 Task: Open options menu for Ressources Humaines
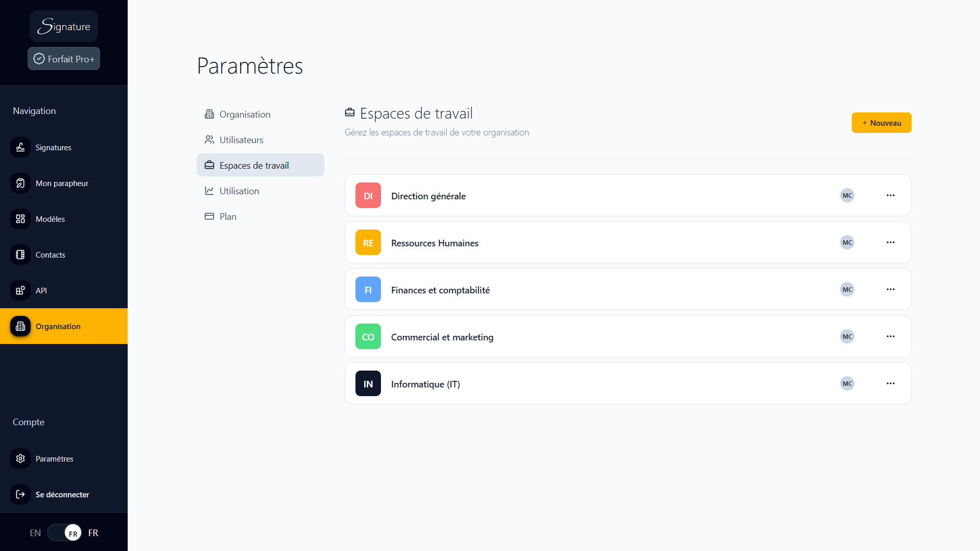(x=891, y=242)
